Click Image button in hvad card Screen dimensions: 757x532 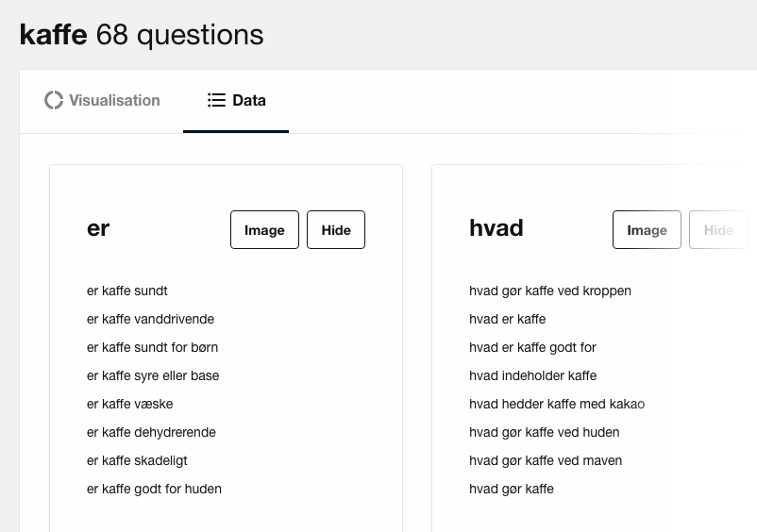647,230
